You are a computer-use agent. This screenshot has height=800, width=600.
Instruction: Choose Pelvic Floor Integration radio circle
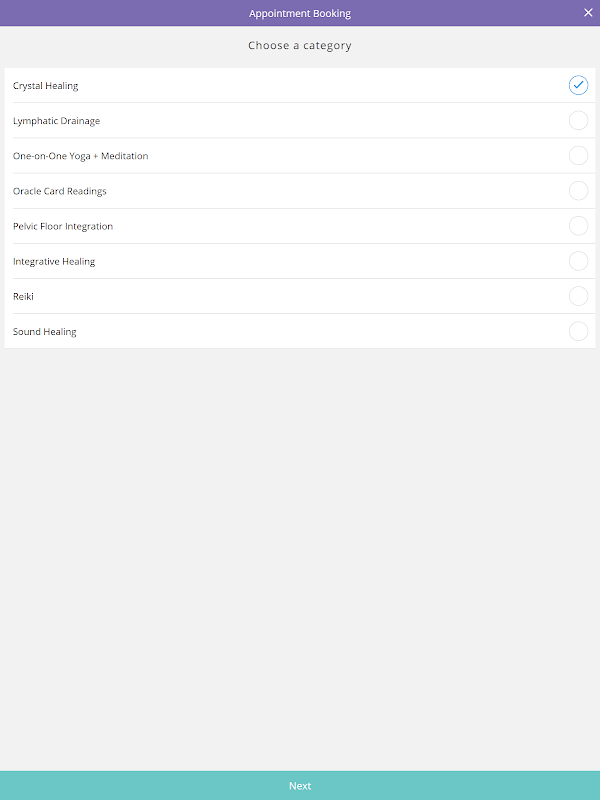tap(578, 226)
